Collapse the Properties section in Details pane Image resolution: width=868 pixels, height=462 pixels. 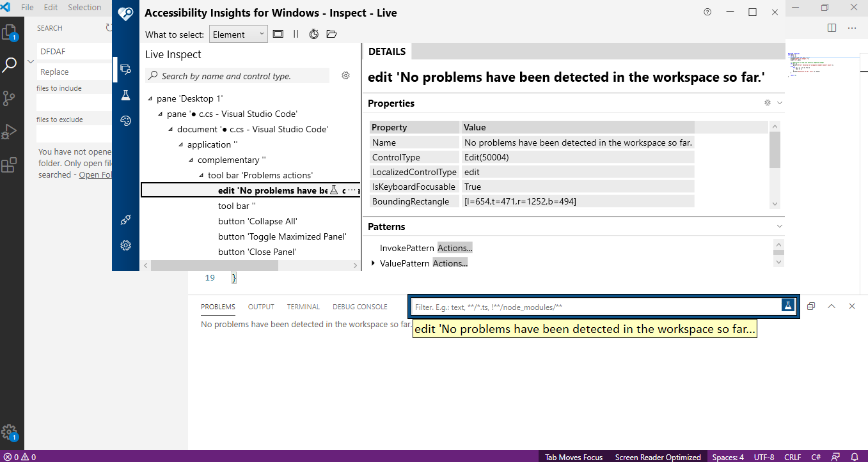coord(778,103)
